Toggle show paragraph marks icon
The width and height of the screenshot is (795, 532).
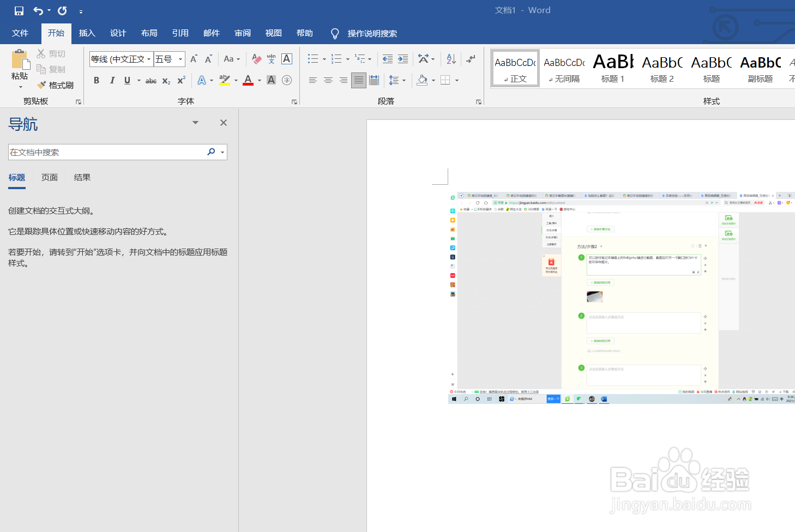tap(471, 59)
